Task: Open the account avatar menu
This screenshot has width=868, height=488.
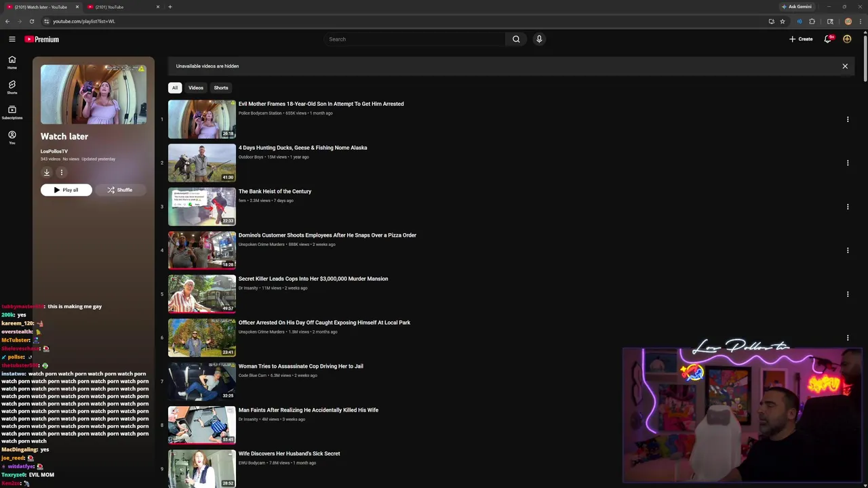Action: click(847, 39)
